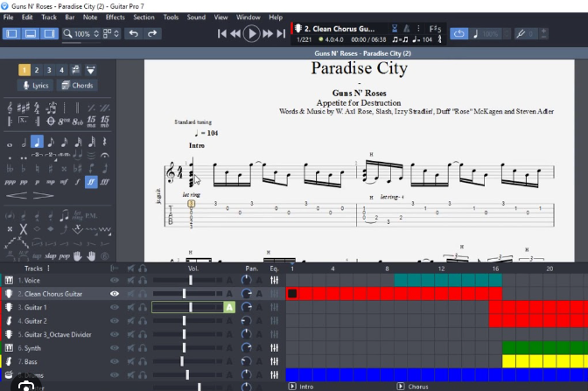588x391 pixels.
Task: Expand the Tracks header dropdown
Action: pos(47,268)
